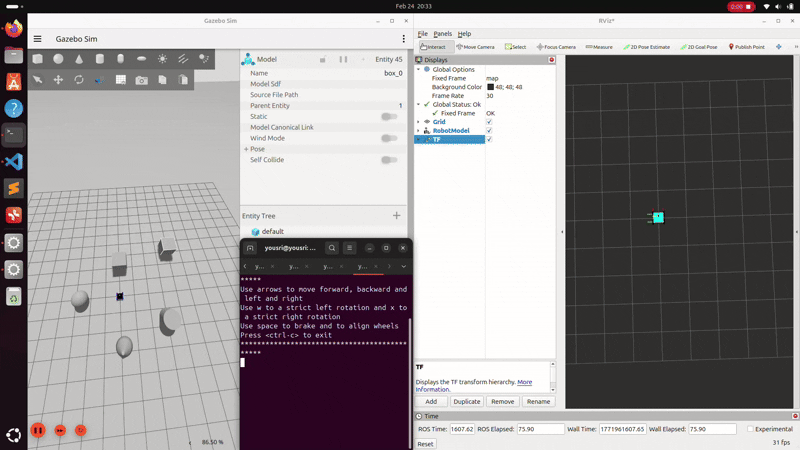Expand the Grid display item

[419, 122]
